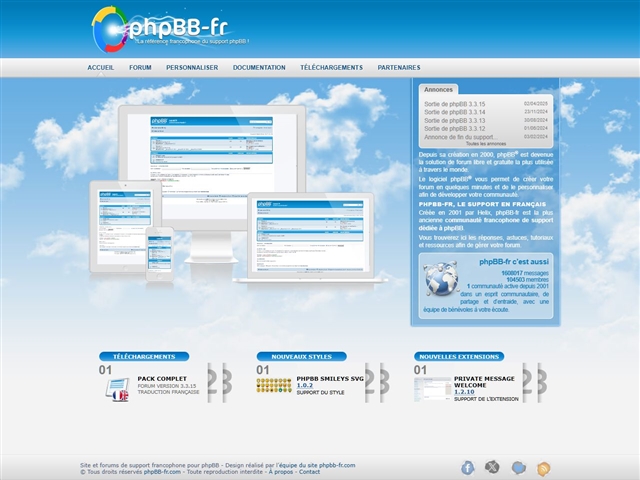
Task: Show slide 3 in Nouvelles Extensions carousel
Action: click(544, 383)
